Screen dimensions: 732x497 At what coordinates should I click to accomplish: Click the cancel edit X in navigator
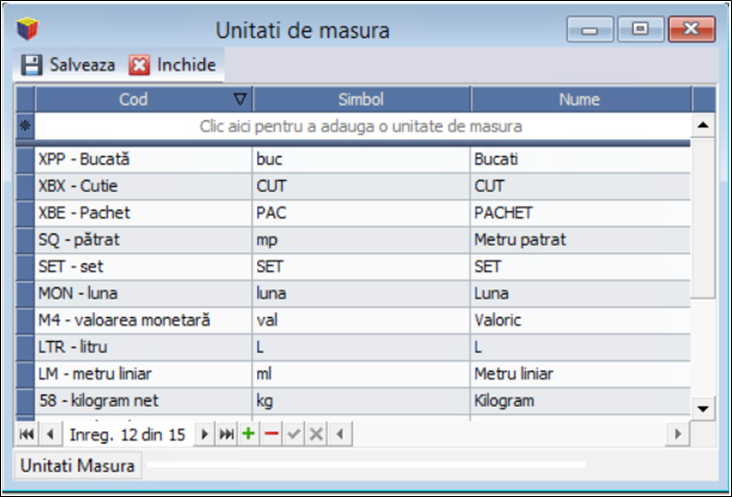(x=315, y=434)
